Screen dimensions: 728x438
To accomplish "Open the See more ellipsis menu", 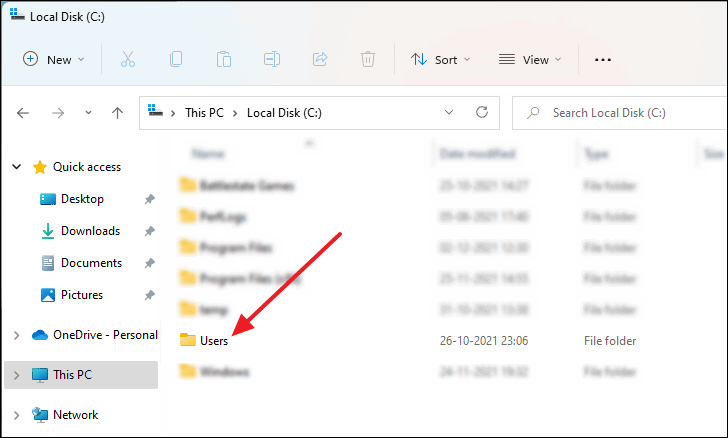I will point(603,59).
